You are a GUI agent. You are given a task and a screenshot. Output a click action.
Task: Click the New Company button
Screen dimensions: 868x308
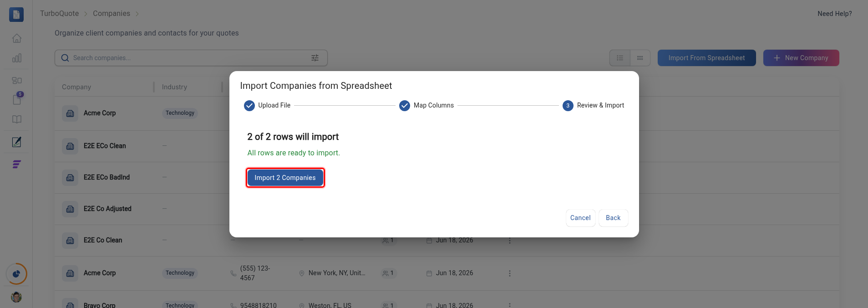[801, 58]
